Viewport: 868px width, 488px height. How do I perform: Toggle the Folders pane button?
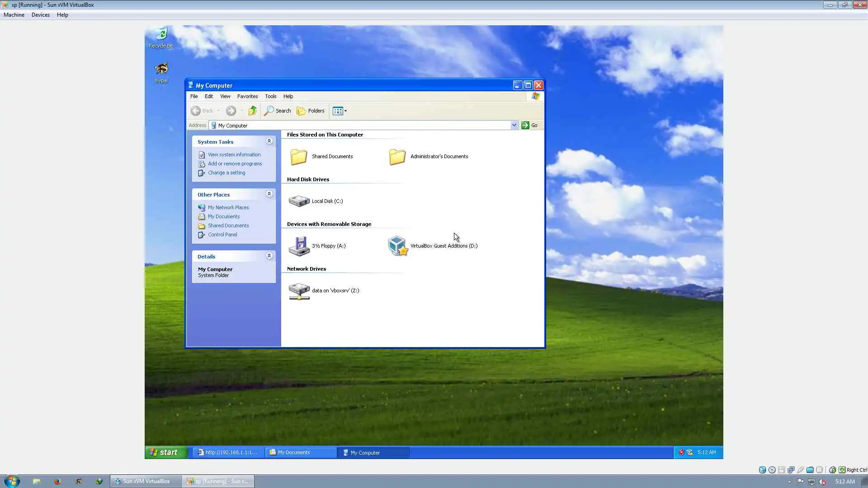click(x=311, y=111)
